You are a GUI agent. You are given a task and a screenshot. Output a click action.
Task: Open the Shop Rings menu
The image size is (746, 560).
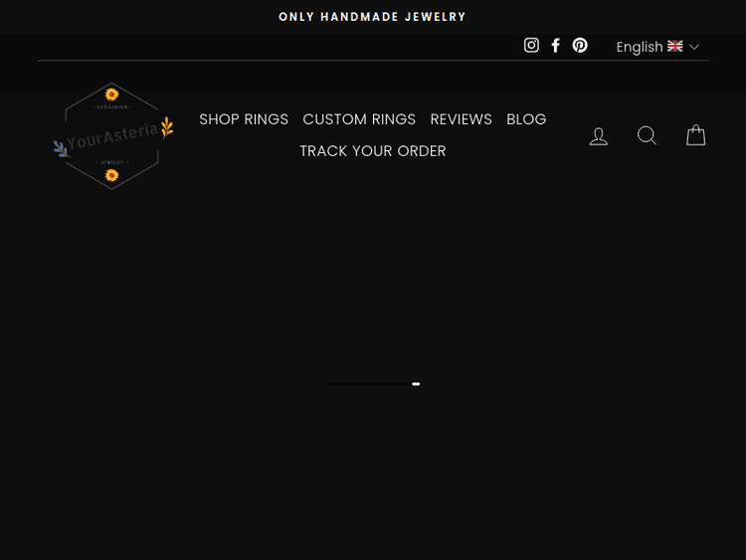[x=244, y=119]
